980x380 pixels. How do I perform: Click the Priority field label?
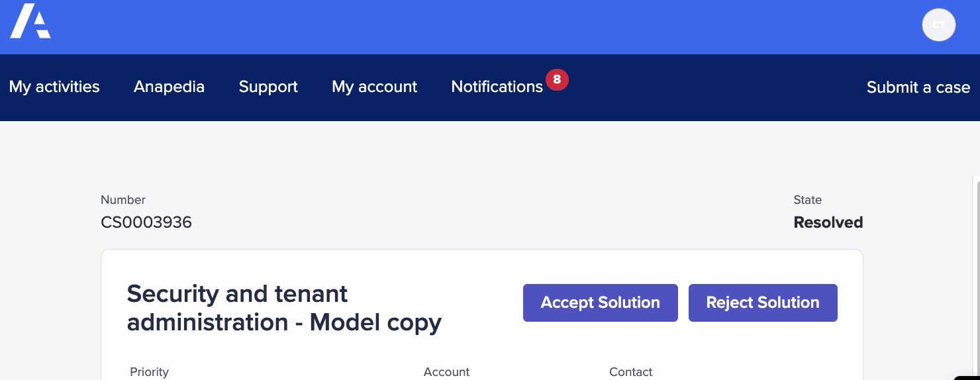(149, 372)
